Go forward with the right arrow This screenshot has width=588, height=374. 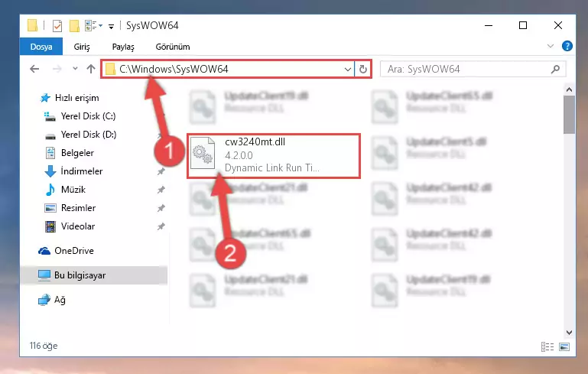tap(57, 69)
